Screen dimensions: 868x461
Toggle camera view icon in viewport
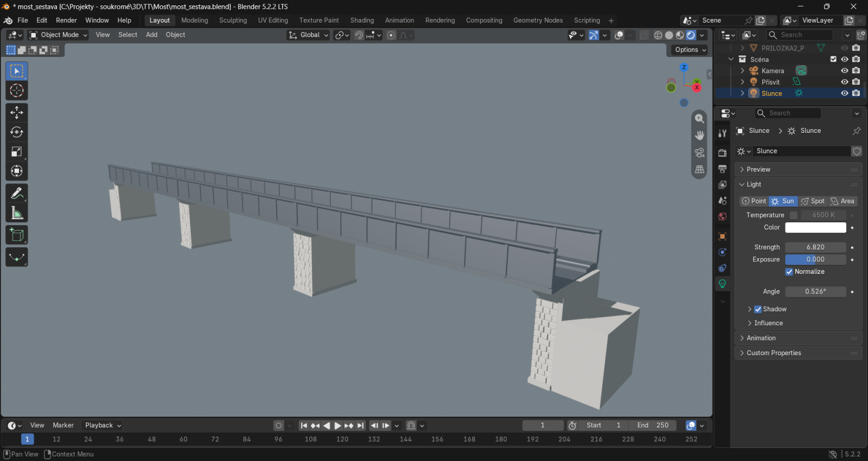(700, 152)
